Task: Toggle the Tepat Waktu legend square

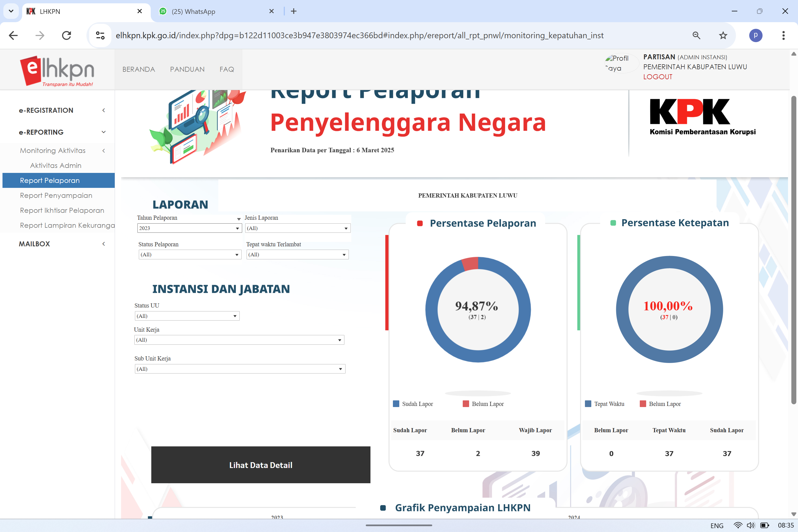Action: click(x=588, y=404)
